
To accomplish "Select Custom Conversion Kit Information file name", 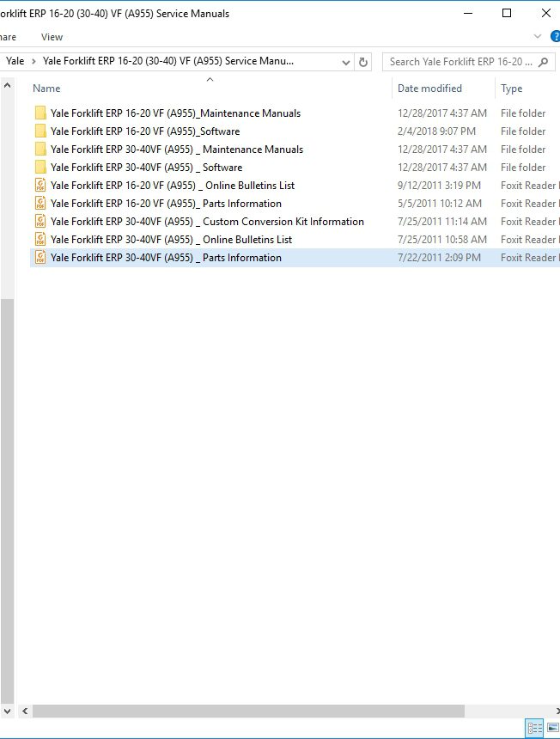I will 207,222.
